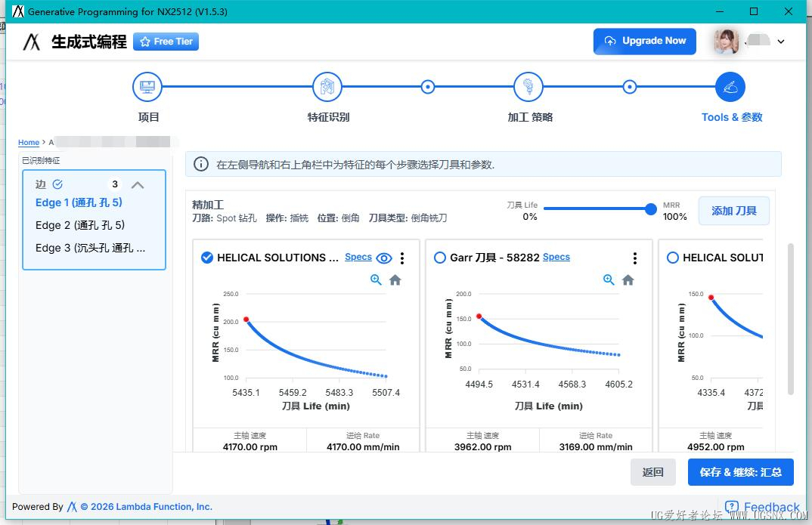This screenshot has height=525, width=812.
Task: Click the 精加工 section title
Action: tap(208, 205)
